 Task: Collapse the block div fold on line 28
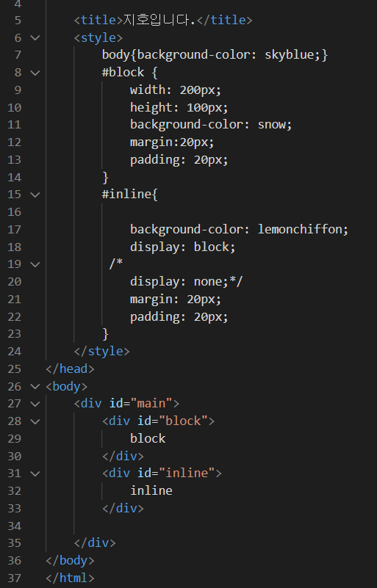coord(35,421)
